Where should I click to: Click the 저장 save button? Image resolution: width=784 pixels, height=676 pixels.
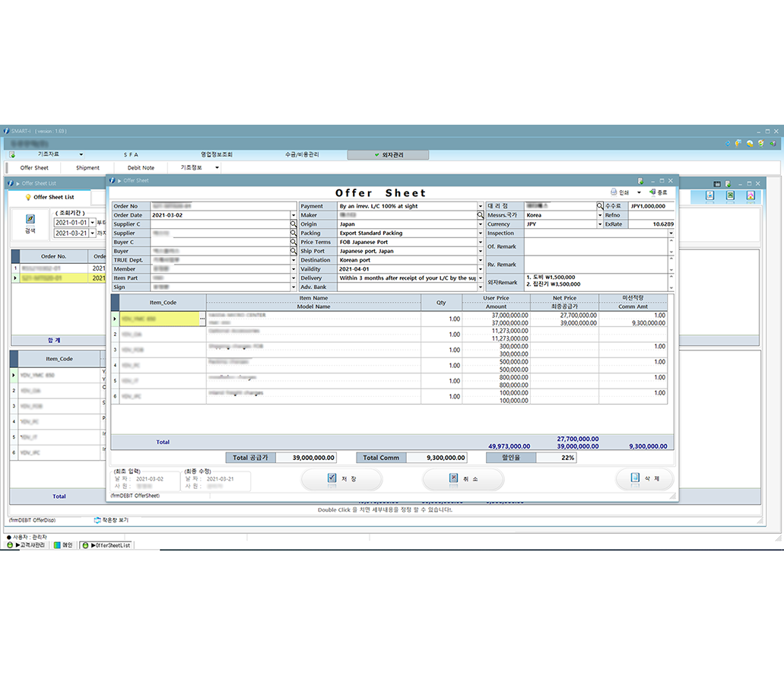click(x=341, y=479)
